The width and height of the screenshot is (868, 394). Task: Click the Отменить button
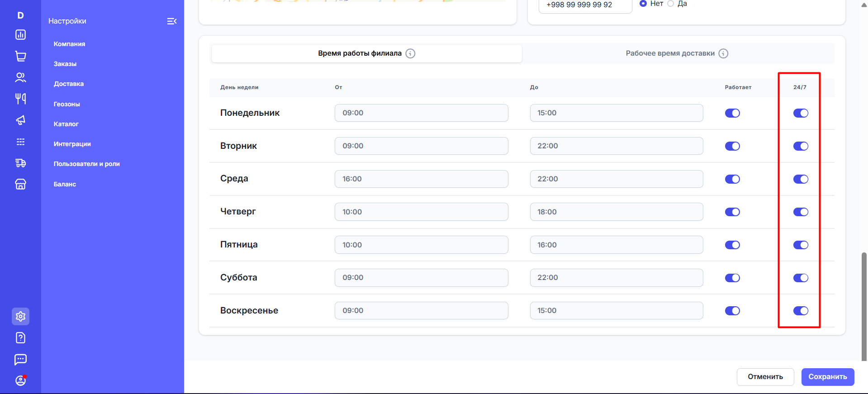point(765,377)
